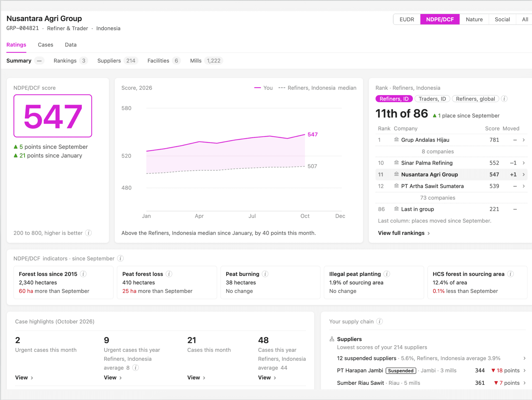Select the Traders, ID rank chip

(x=432, y=99)
